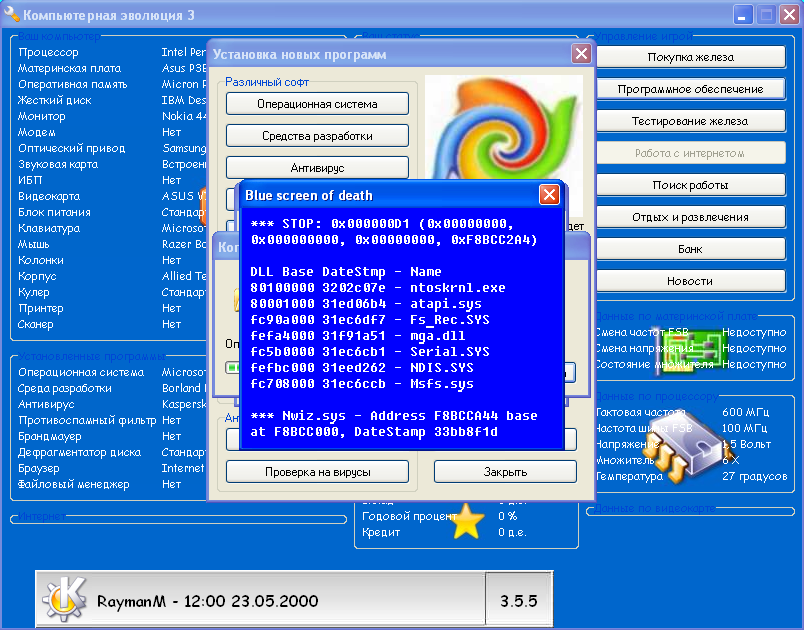Viewport: 804px width, 630px height.
Task: Click the Браузер label
Action: (38, 468)
